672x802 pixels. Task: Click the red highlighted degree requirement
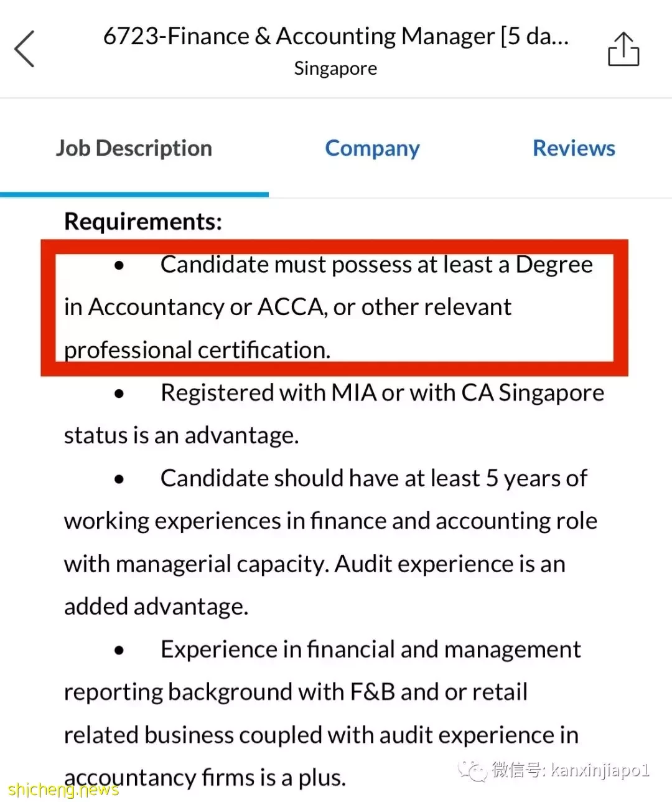click(334, 308)
